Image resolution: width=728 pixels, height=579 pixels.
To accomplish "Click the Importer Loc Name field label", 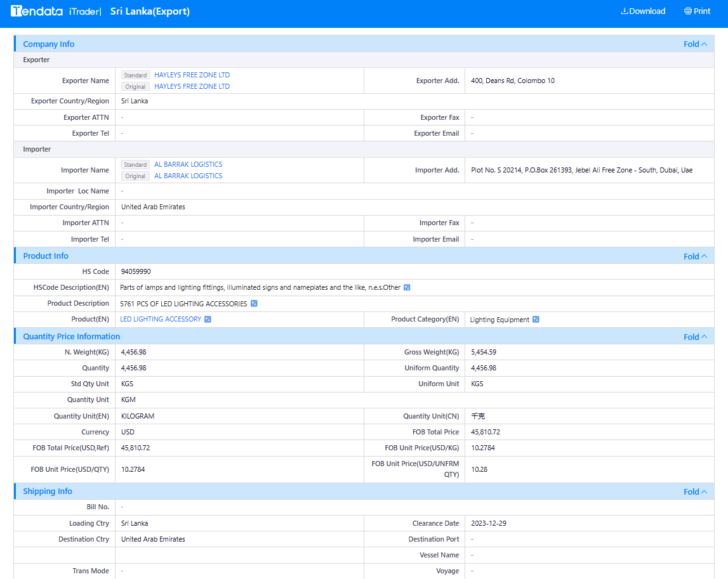I will click(x=77, y=191).
